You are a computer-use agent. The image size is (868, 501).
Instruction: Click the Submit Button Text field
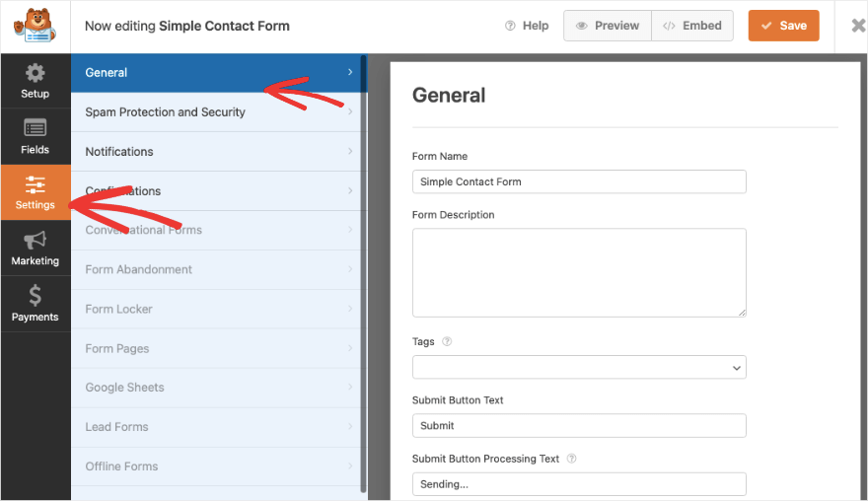point(579,426)
